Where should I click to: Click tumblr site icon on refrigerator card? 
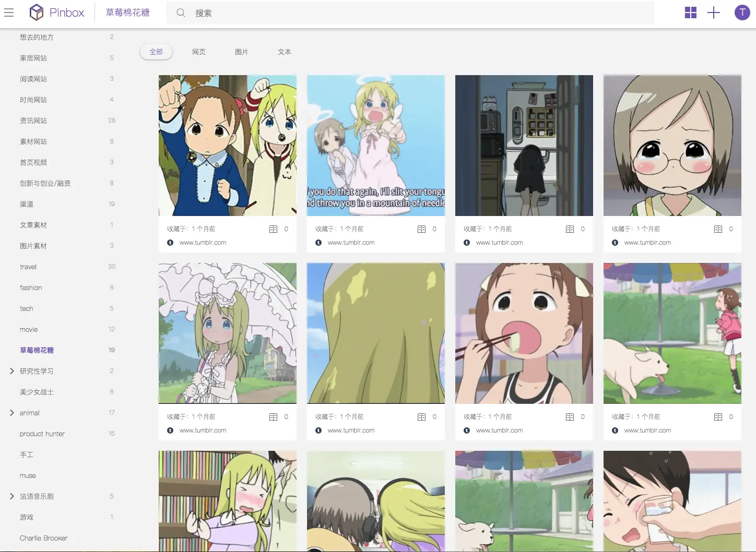(x=467, y=243)
